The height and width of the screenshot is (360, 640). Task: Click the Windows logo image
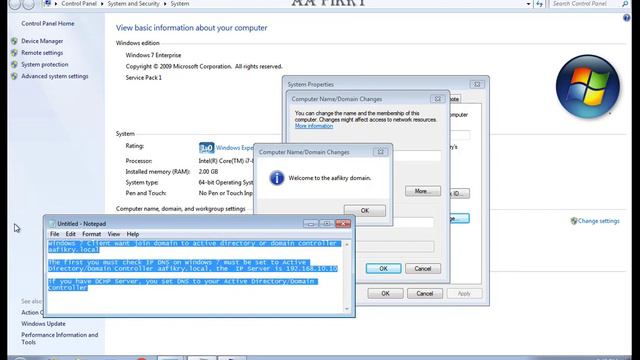coord(587,87)
